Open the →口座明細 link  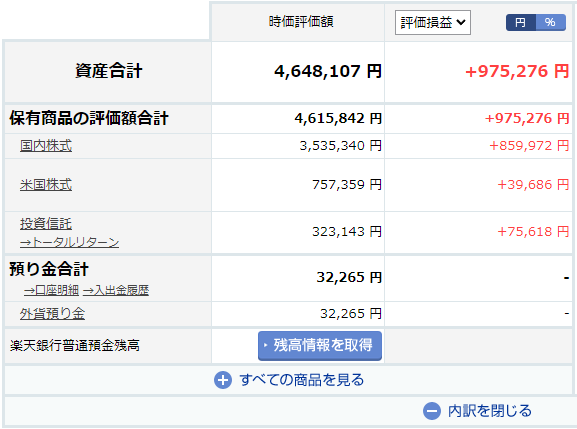(x=51, y=290)
